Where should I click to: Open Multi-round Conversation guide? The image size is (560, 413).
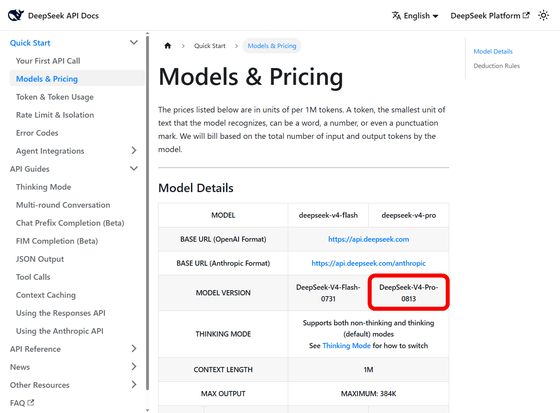(x=63, y=205)
